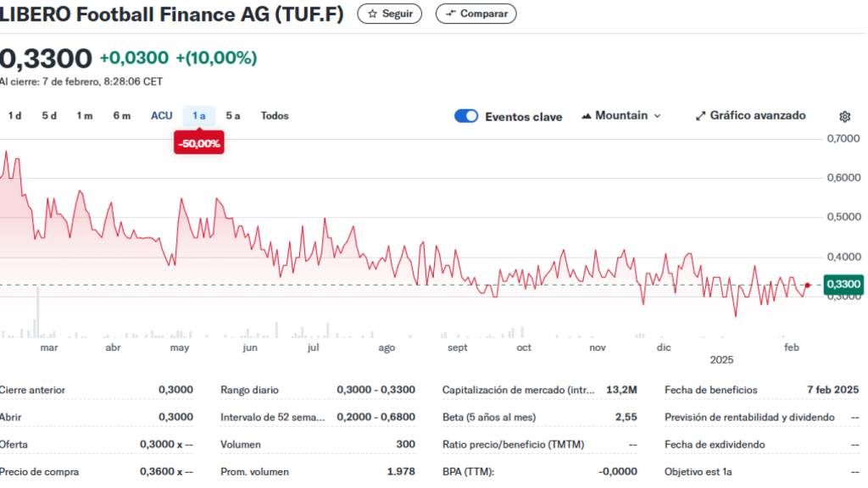Click the Mountain chart type icon
The height and width of the screenshot is (488, 868).
(x=586, y=116)
